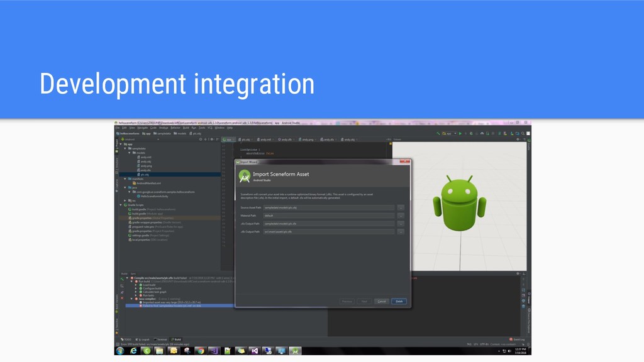Click the volume icon in system tray

[509, 351]
